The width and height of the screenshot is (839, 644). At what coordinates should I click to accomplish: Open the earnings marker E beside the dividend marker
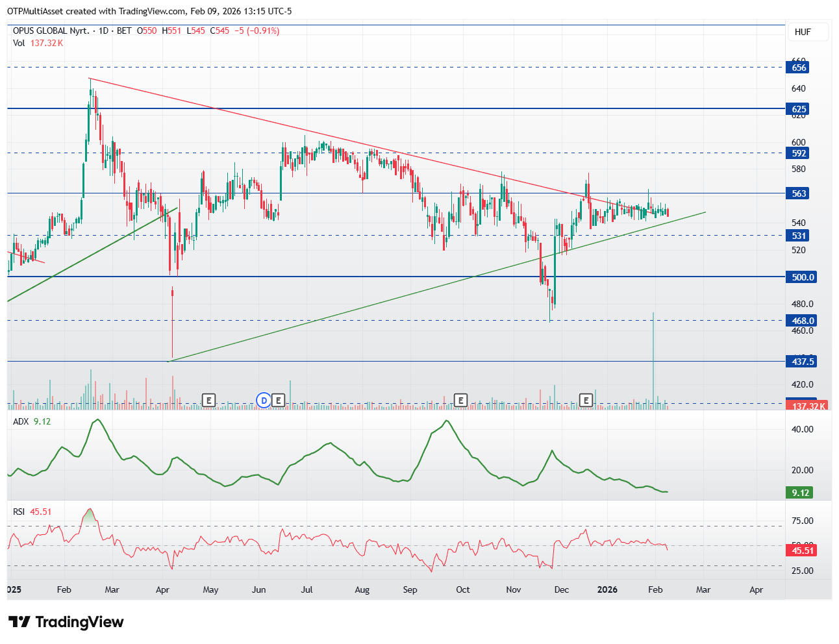click(279, 401)
